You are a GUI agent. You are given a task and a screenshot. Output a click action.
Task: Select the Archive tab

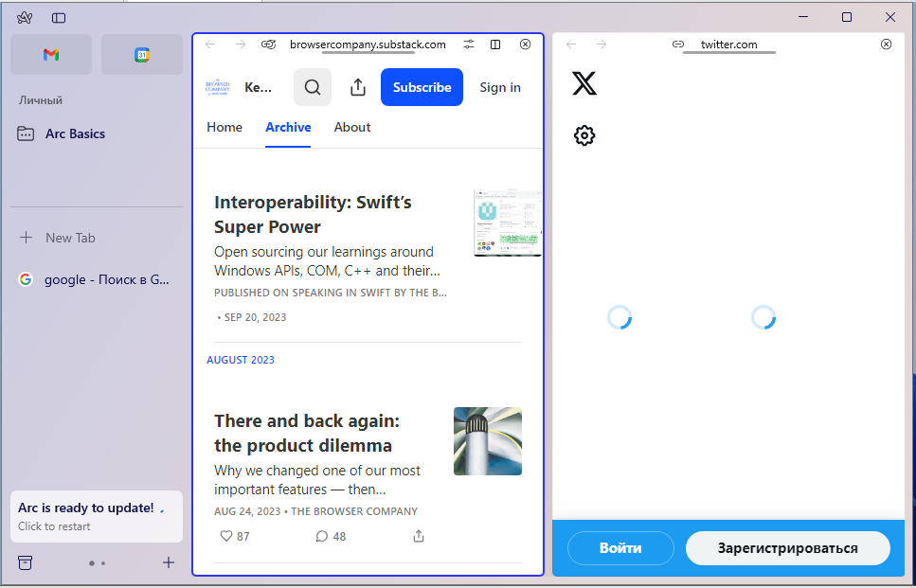pyautogui.click(x=288, y=127)
